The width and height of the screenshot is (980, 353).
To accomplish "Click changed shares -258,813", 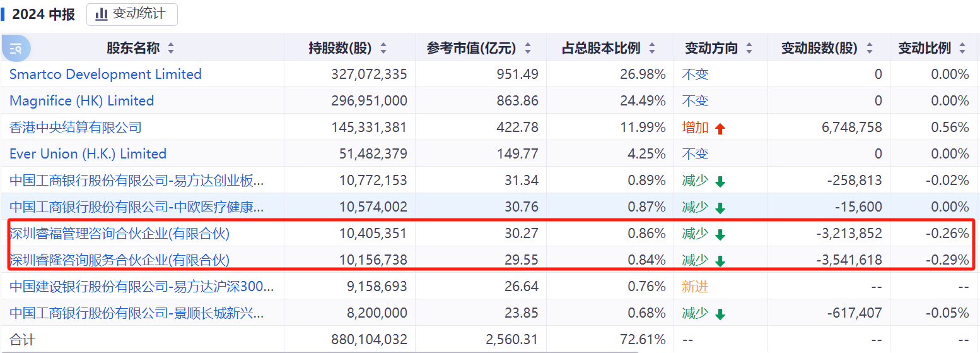I will (x=855, y=180).
